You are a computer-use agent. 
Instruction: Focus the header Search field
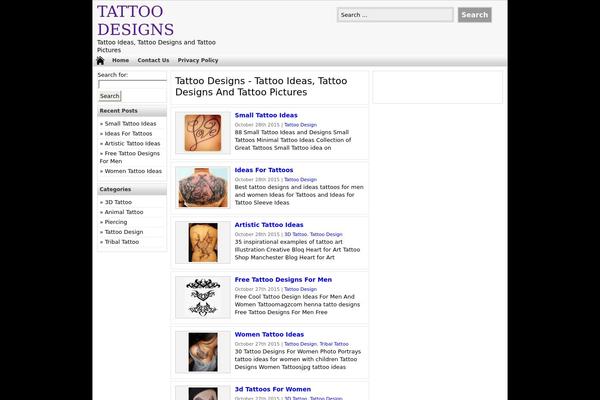coord(395,15)
